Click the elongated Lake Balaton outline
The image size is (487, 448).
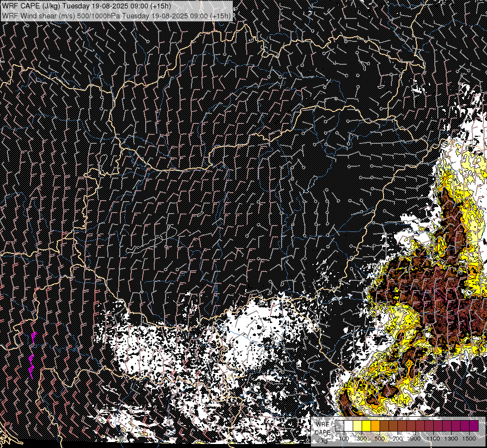point(152,240)
